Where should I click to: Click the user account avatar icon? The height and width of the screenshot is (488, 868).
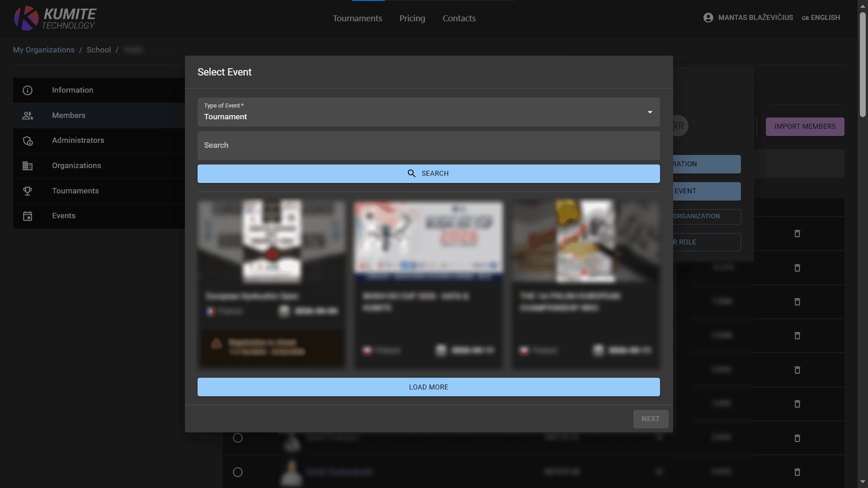tap(708, 18)
